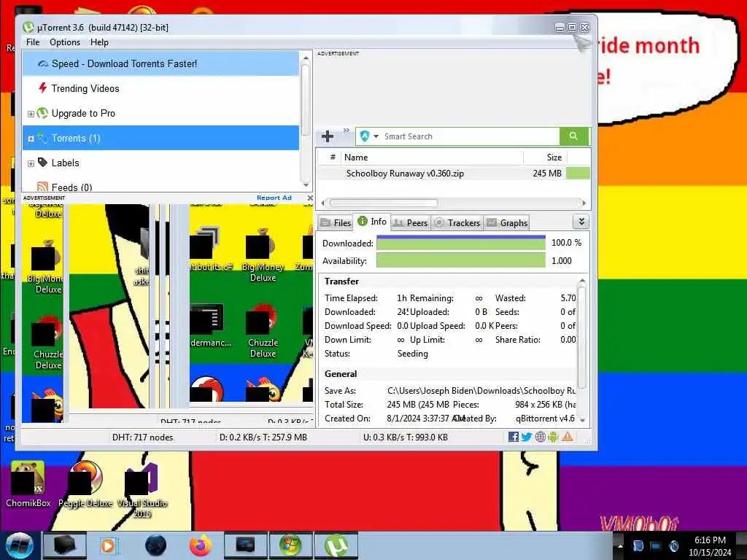Click the Availability bar
The image size is (747, 560).
tap(461, 260)
